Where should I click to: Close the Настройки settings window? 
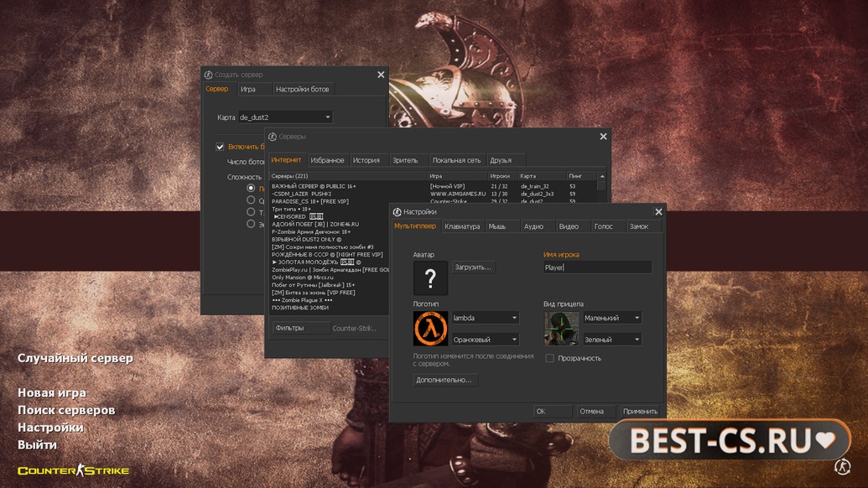658,212
